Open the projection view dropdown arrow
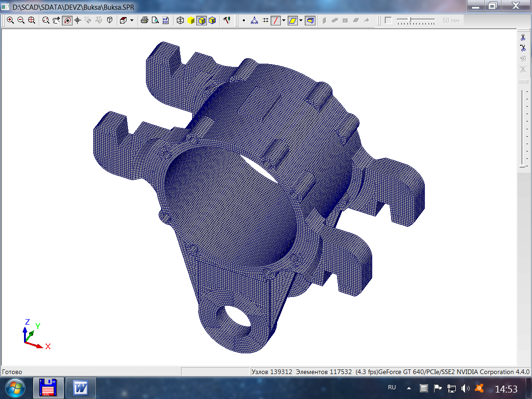The image size is (532, 399). click(x=132, y=20)
